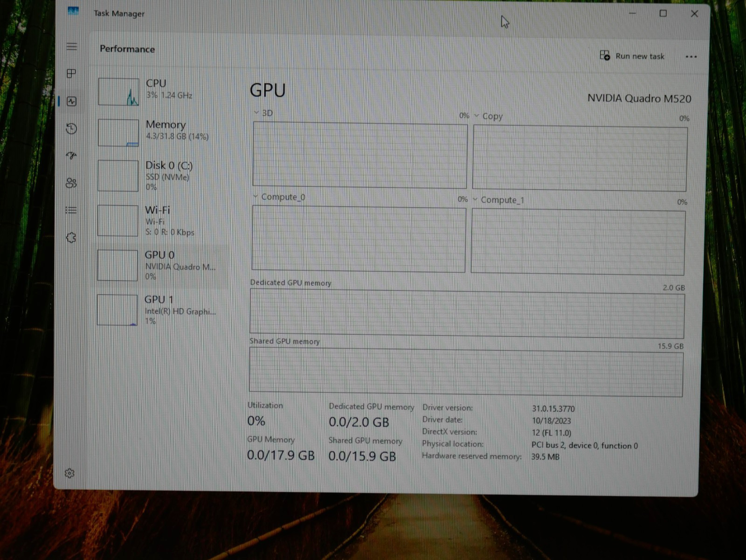Minimize the Task Manager window
The image size is (746, 560).
[x=632, y=14]
